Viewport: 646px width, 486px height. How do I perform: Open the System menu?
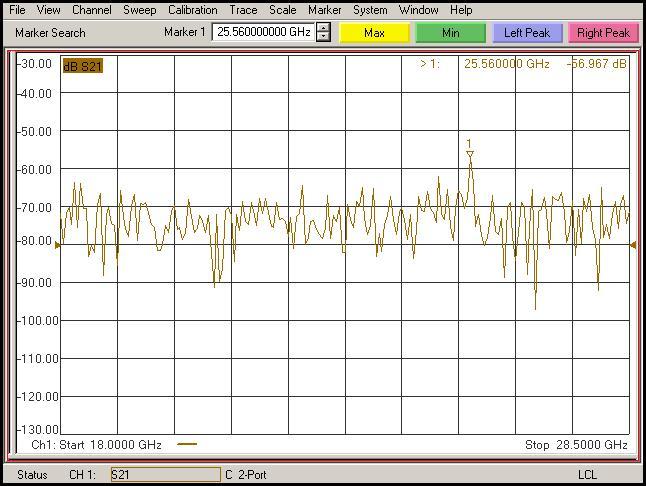[370, 10]
